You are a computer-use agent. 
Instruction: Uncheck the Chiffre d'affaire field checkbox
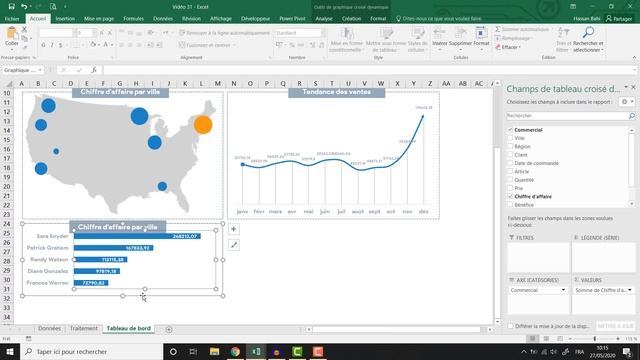click(510, 196)
